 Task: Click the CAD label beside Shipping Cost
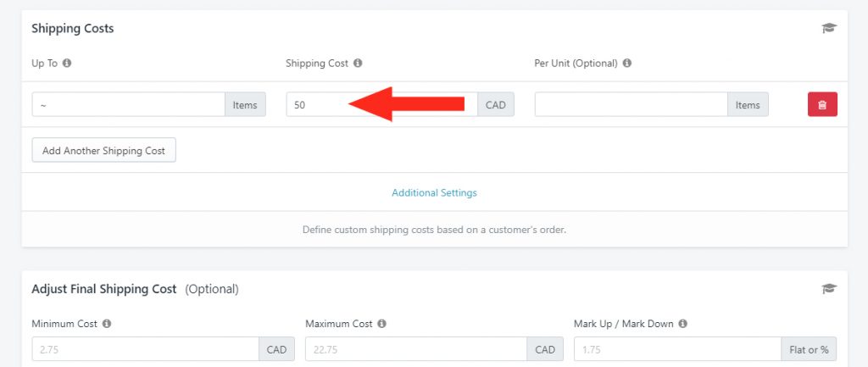pos(495,104)
